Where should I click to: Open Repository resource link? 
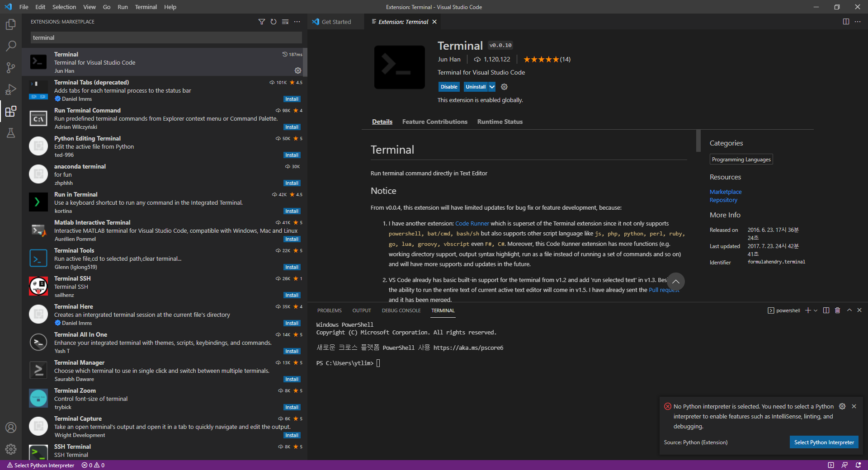coord(723,200)
